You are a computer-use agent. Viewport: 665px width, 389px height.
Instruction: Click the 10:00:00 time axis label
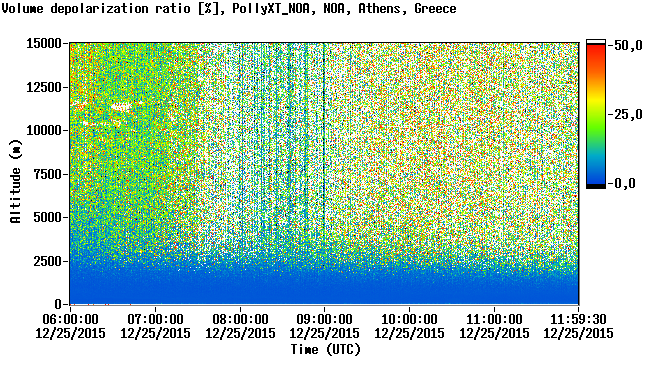tap(409, 319)
